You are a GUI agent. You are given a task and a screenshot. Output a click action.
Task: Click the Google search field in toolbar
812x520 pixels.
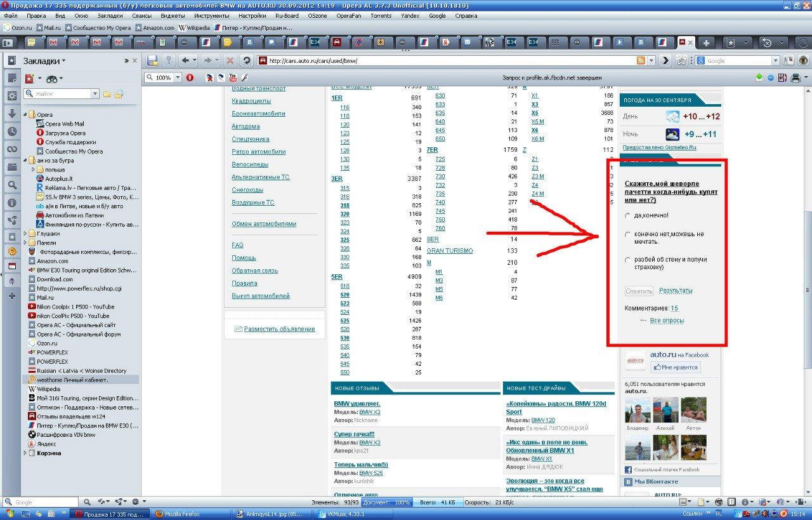click(x=738, y=61)
